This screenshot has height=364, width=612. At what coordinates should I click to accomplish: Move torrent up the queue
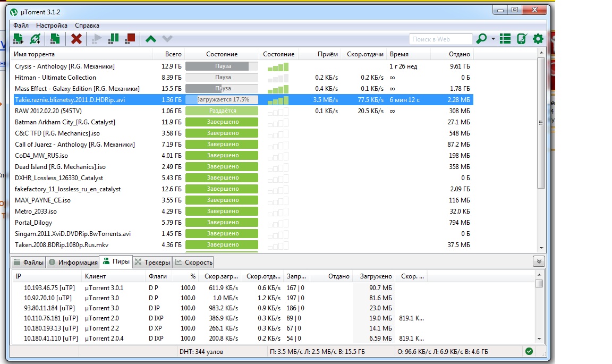pos(151,39)
